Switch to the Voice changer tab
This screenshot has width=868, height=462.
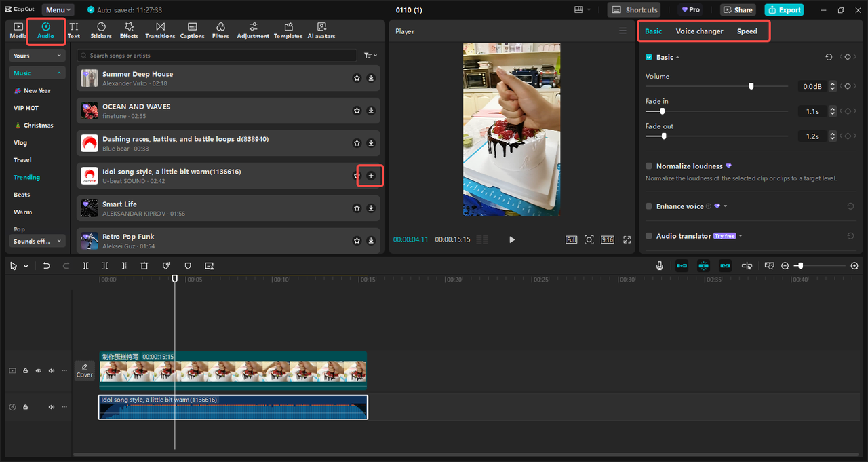pos(699,31)
